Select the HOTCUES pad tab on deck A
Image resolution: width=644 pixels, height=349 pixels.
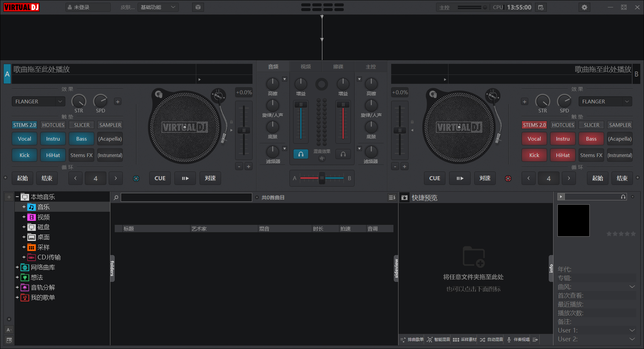pyautogui.click(x=53, y=125)
